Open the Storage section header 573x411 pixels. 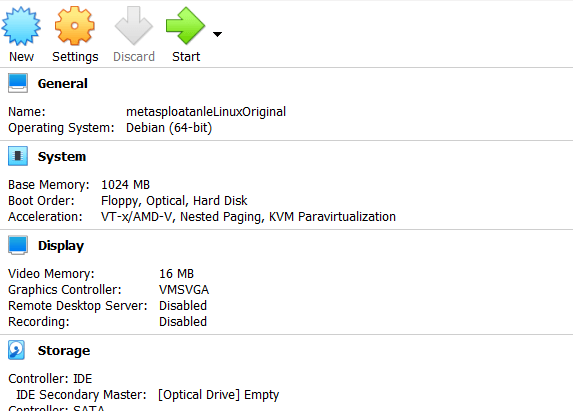64,351
